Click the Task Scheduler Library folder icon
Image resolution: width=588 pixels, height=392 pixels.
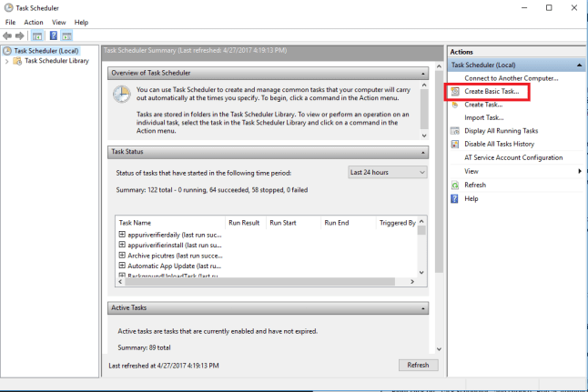pos(17,61)
